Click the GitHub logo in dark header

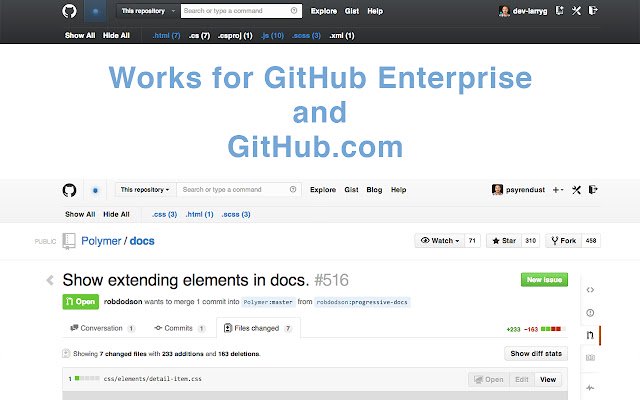(69, 11)
